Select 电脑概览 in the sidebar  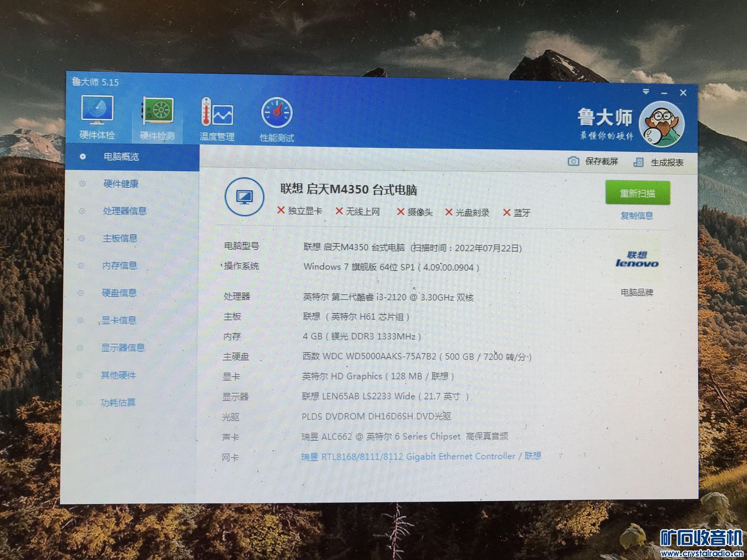click(x=132, y=157)
